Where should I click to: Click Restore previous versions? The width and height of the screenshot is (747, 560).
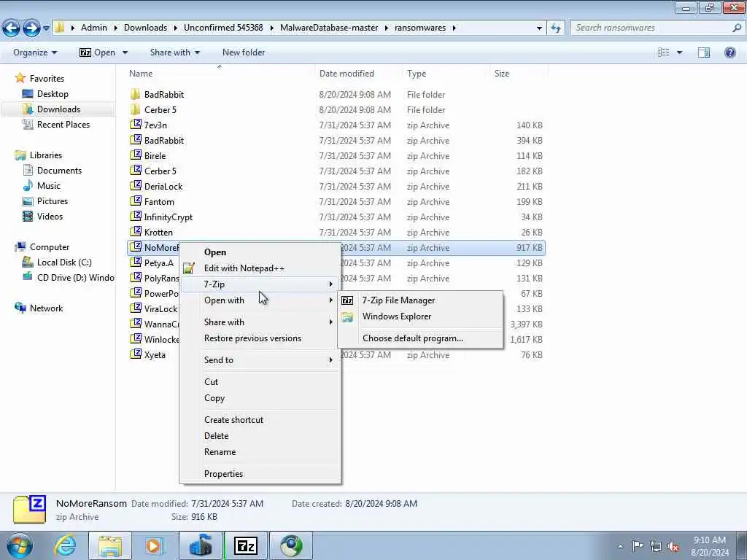(x=252, y=338)
